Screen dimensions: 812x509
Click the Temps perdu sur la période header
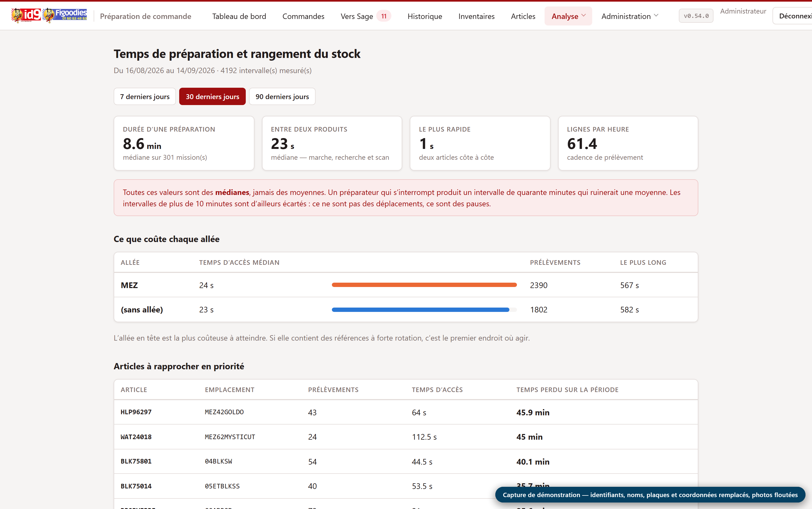(567, 390)
